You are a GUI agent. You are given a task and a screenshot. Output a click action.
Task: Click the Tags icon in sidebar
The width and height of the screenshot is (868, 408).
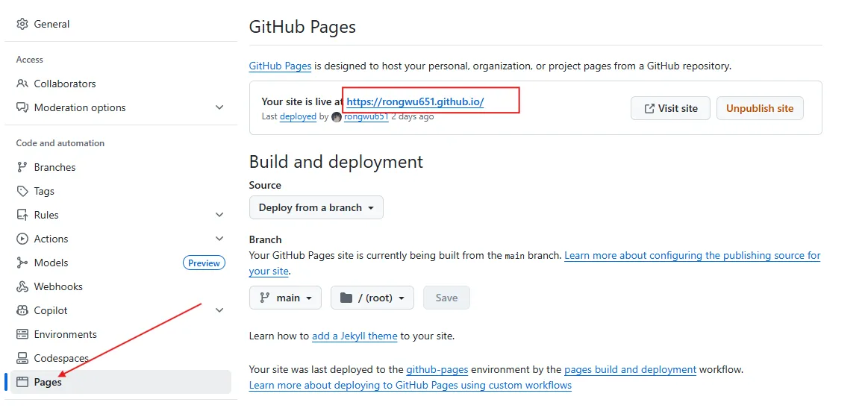[x=22, y=191]
